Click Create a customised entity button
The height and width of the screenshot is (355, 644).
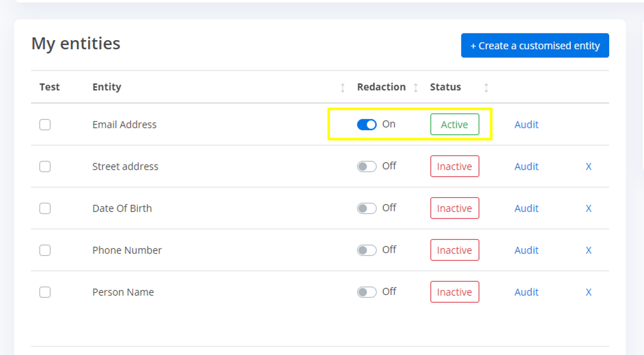[x=535, y=46]
